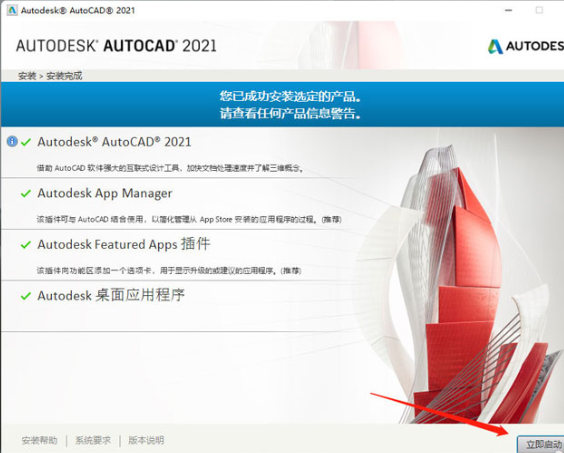Image resolution: width=564 pixels, height=453 pixels.
Task: Select the Autodesk AutoCAD 2021 product title
Action: pyautogui.click(x=114, y=142)
